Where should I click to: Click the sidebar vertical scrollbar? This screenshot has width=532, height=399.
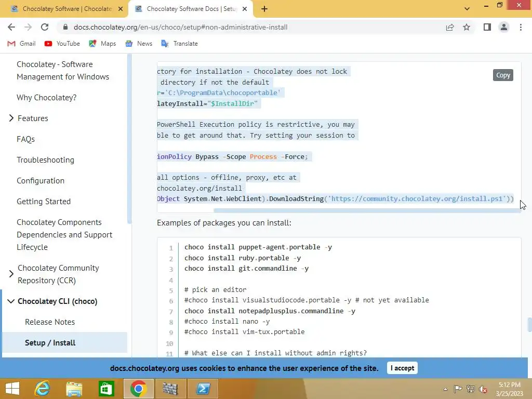tap(129, 139)
